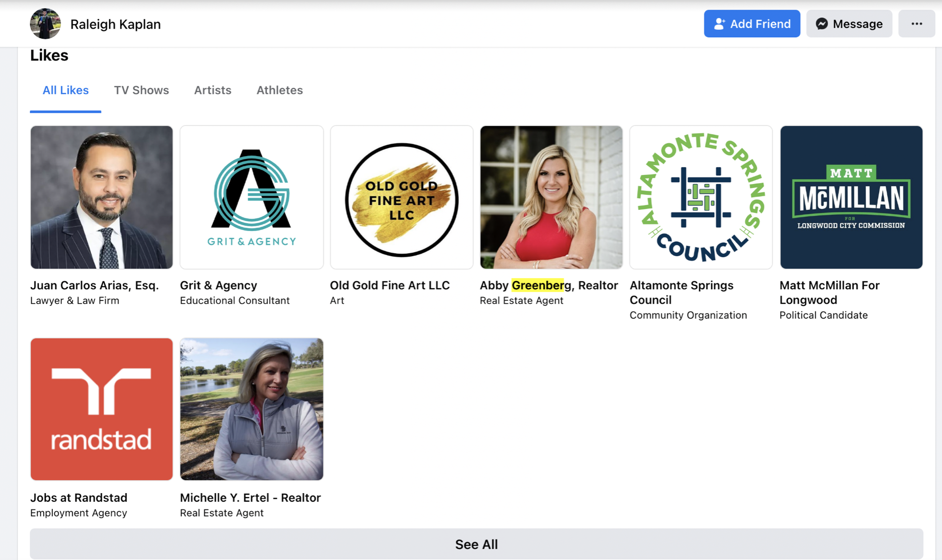Click the Art category under Old Gold
The height and width of the screenshot is (560, 942).
(337, 300)
